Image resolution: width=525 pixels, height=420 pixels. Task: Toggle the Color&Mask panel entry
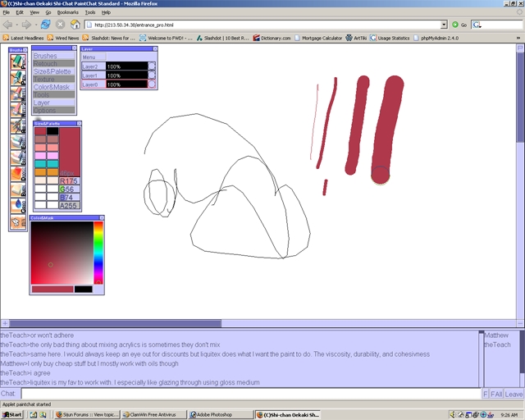[53, 87]
